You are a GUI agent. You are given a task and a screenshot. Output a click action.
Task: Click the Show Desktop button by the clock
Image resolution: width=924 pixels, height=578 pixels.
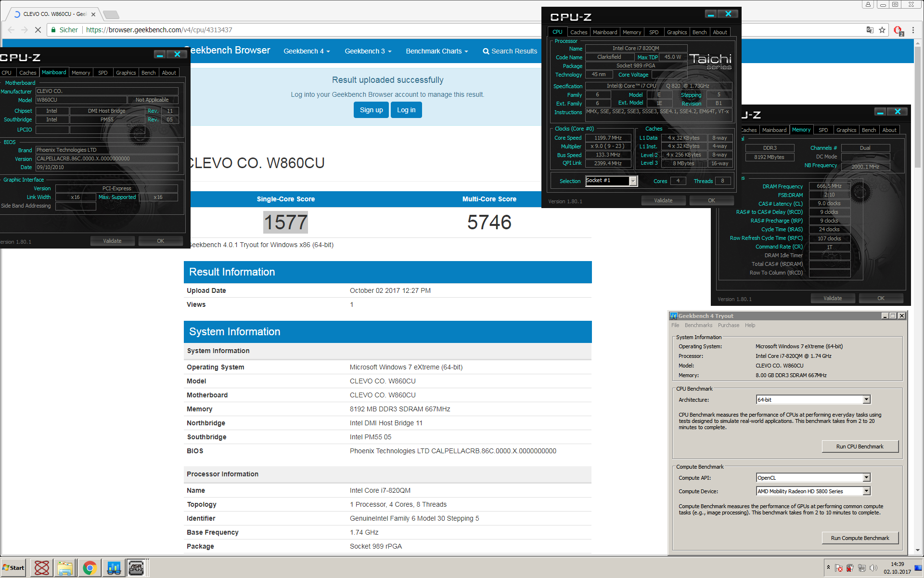coord(918,568)
